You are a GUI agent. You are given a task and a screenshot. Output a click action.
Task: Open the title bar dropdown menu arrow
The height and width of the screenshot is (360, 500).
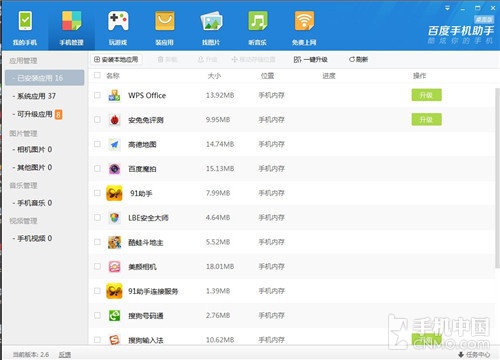447,8
